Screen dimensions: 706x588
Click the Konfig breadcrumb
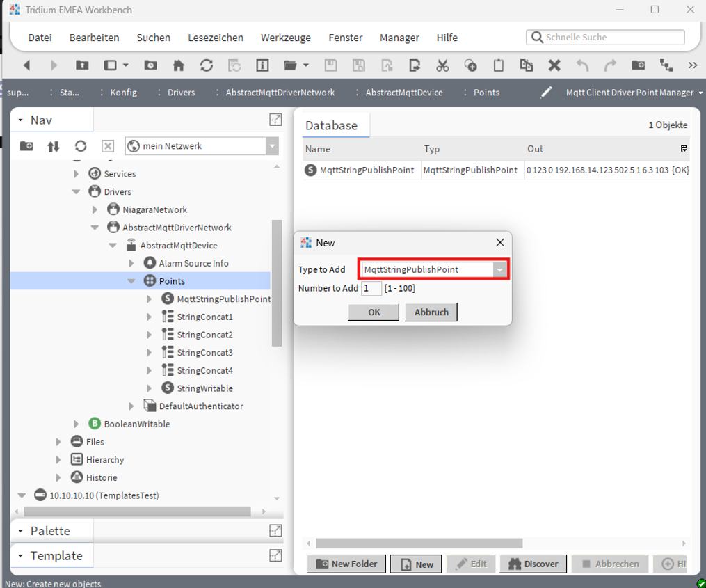pos(123,93)
